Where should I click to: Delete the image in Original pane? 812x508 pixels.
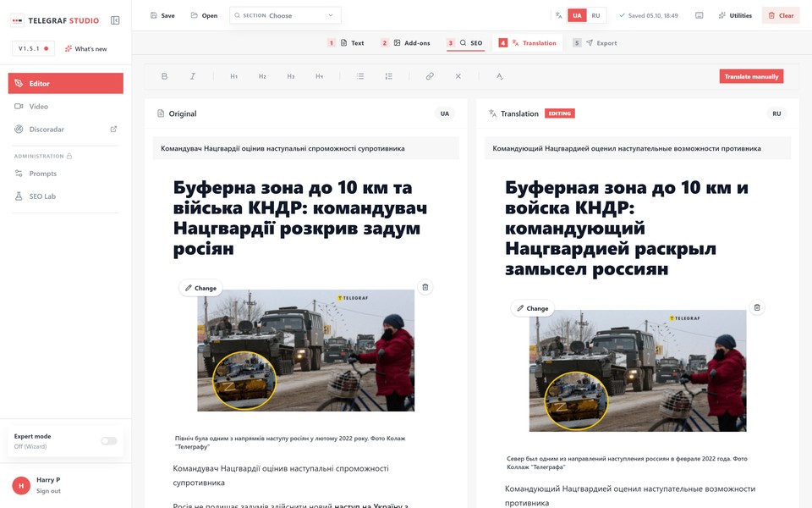coord(425,287)
